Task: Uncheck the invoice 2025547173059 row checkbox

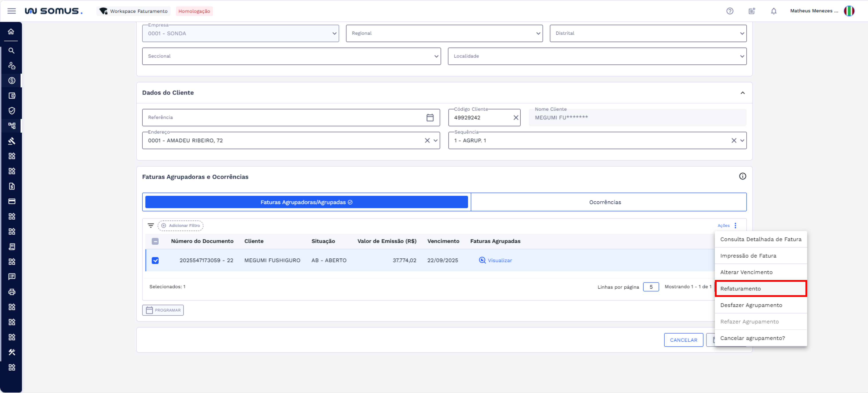Action: point(155,260)
